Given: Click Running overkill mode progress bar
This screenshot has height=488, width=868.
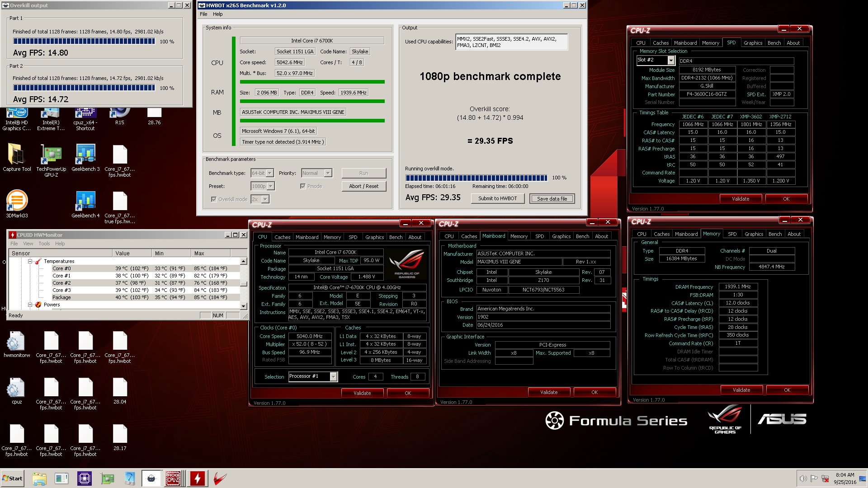Looking at the screenshot, I should (476, 178).
